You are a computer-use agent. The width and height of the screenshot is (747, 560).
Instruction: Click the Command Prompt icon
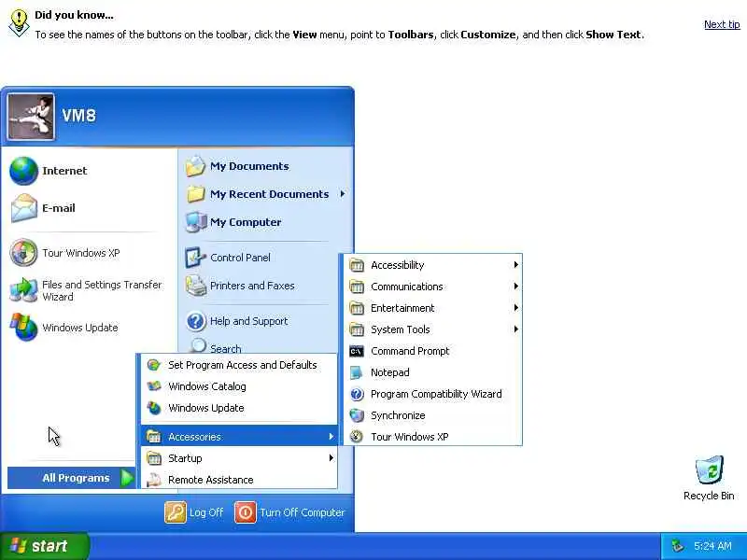(x=357, y=351)
